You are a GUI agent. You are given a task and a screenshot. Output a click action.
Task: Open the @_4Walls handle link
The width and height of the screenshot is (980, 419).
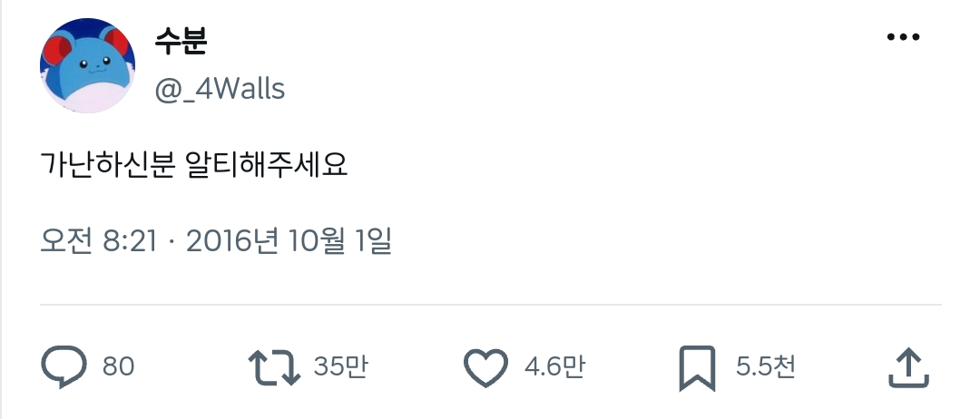click(220, 89)
